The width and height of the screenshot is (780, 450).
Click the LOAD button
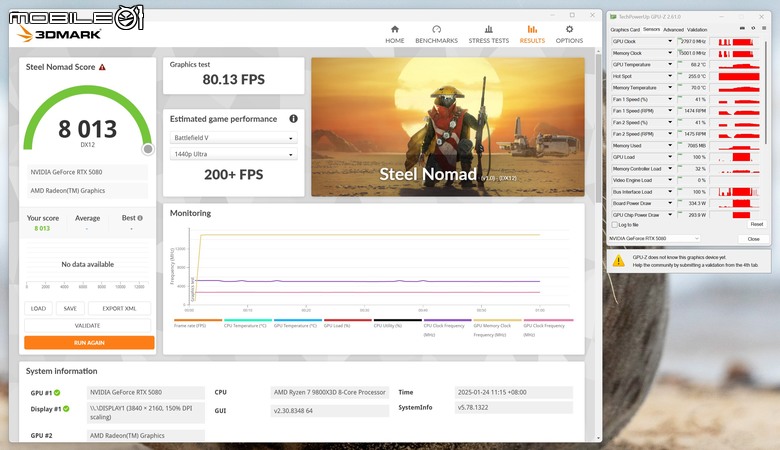(x=38, y=308)
